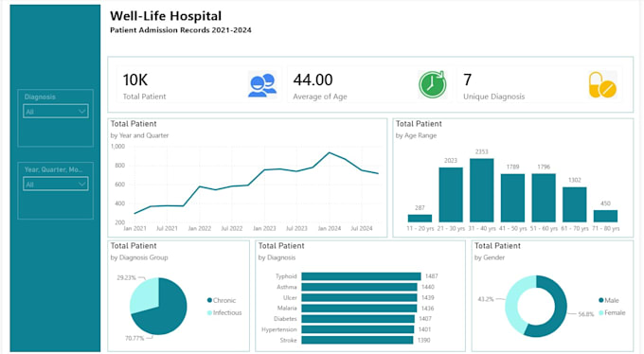Screen dimensions: 644x354
Task: Select the Stroke diagnosis bar
Action: [x=357, y=340]
